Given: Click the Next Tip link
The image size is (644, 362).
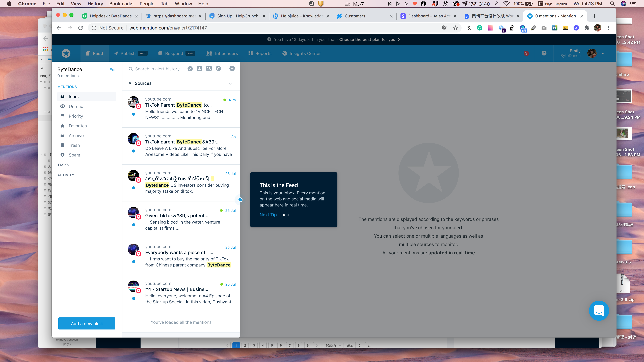Looking at the screenshot, I should [268, 215].
